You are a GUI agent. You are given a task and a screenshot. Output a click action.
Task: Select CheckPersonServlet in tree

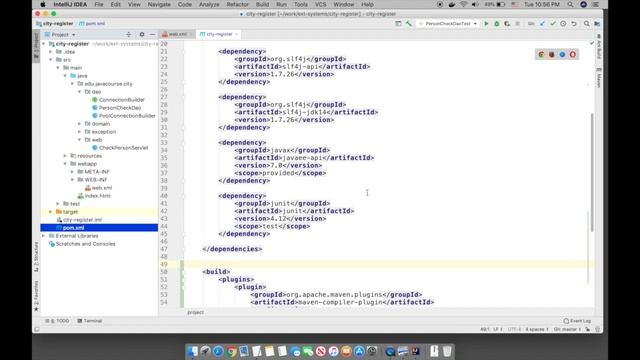(120, 148)
